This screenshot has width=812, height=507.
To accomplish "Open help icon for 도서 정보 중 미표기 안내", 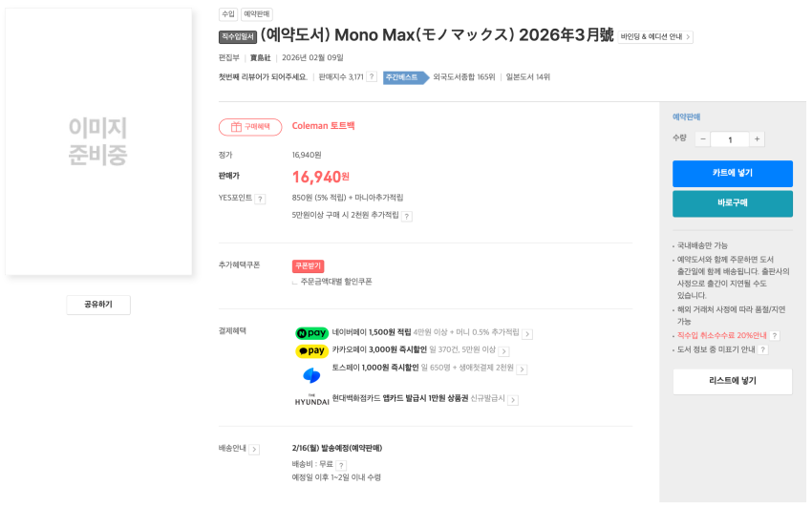I will [762, 350].
